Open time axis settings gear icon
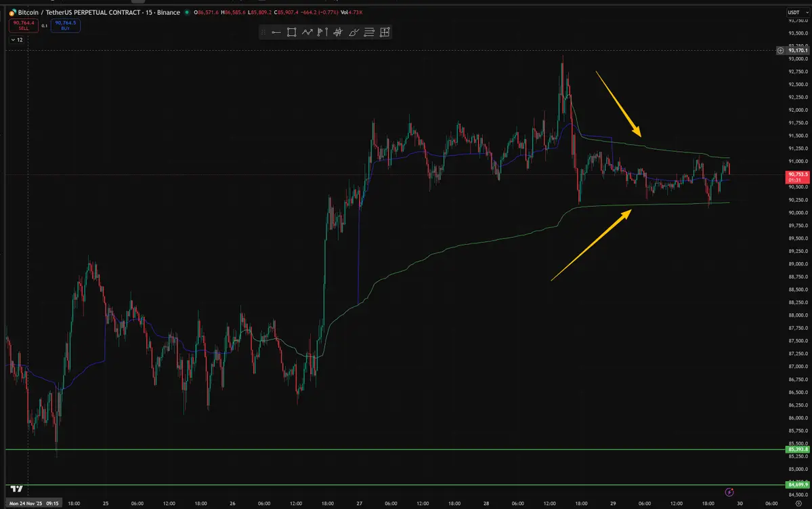This screenshot has height=509, width=812. (x=798, y=504)
